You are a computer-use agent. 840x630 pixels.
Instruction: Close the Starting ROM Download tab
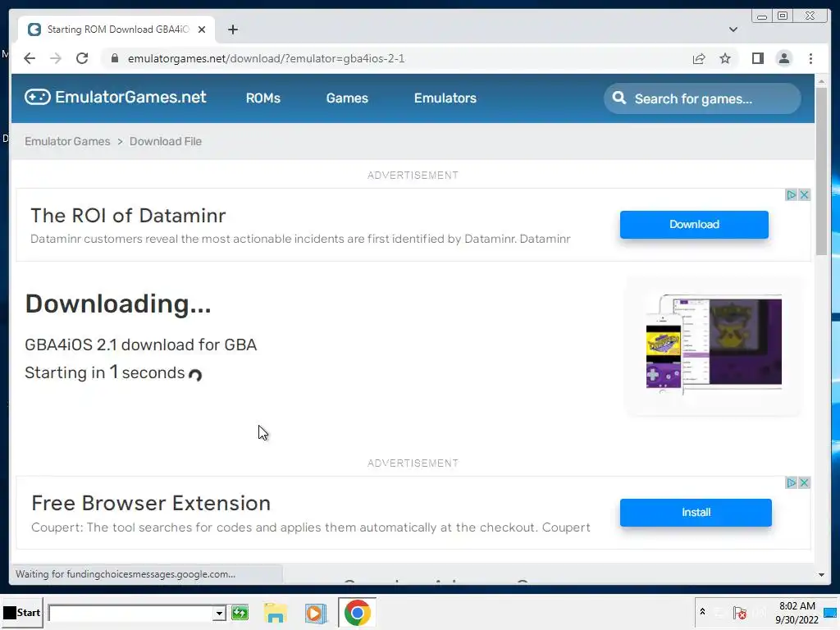pyautogui.click(x=202, y=30)
